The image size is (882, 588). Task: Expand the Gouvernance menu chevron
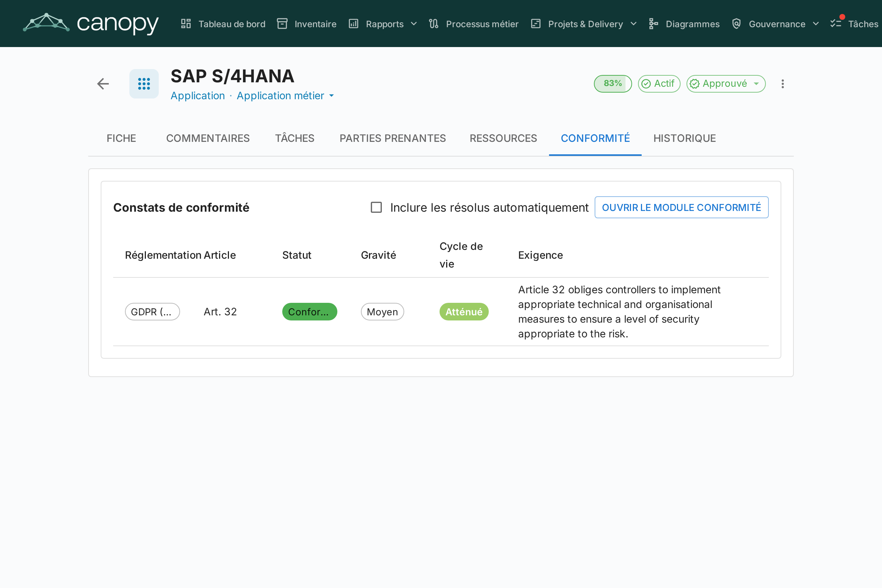pyautogui.click(x=816, y=24)
